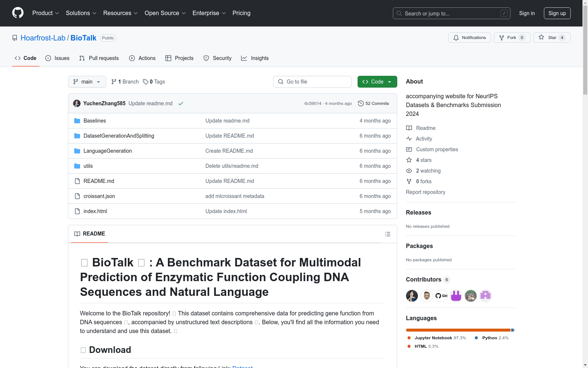
Task: Click the Sign up button
Action: [x=557, y=13]
